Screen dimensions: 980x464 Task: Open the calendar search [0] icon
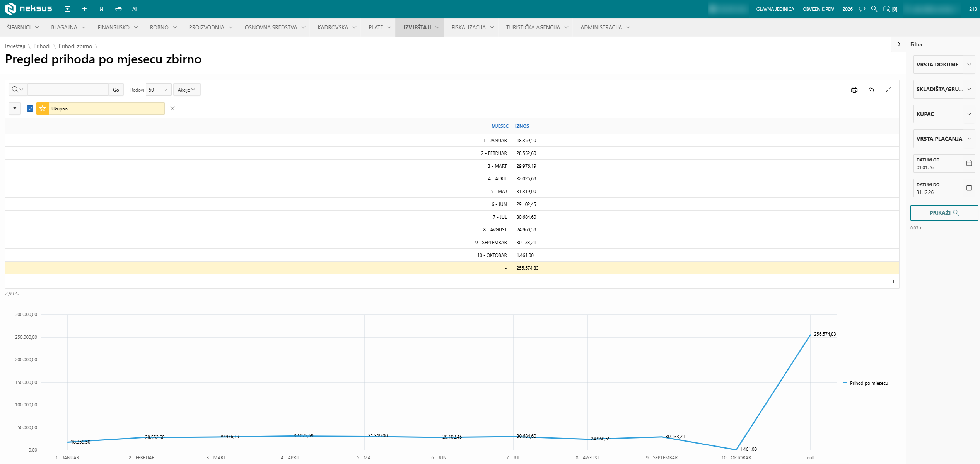[890, 9]
